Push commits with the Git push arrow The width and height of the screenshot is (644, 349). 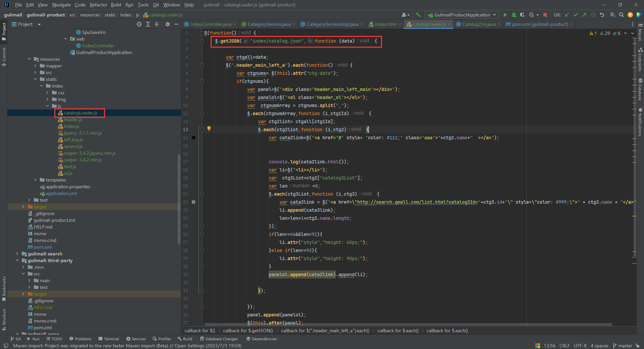tap(584, 15)
